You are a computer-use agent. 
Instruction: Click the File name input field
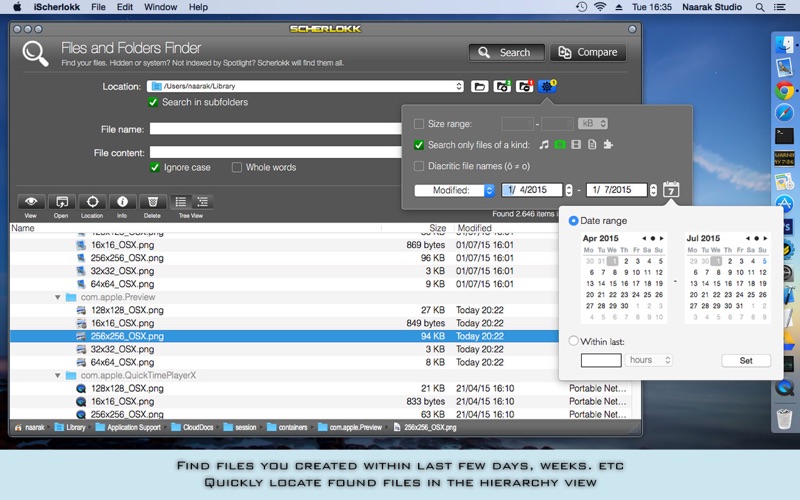[x=276, y=129]
